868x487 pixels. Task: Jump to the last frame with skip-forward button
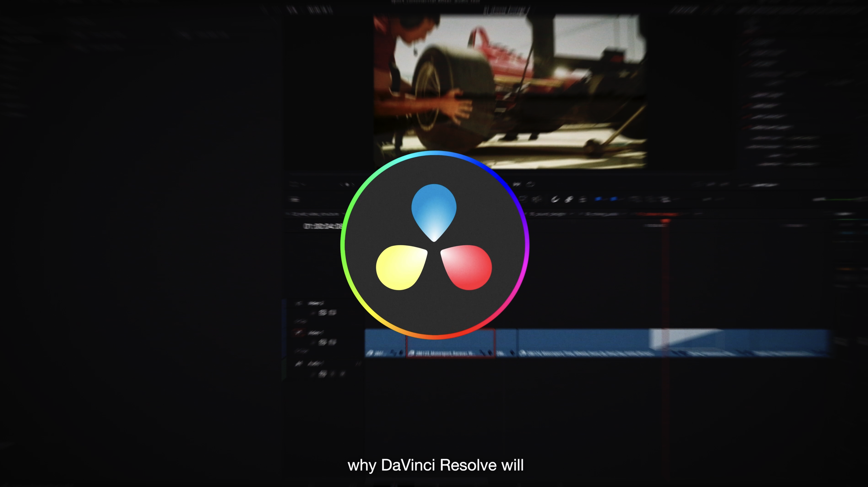[x=517, y=184]
